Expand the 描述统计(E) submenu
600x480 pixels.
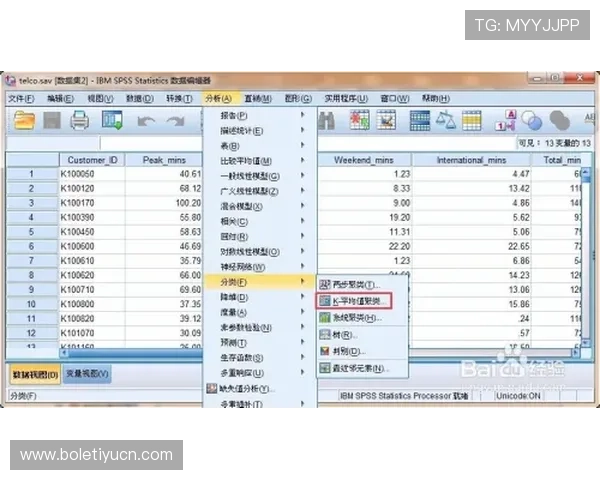(x=260, y=131)
